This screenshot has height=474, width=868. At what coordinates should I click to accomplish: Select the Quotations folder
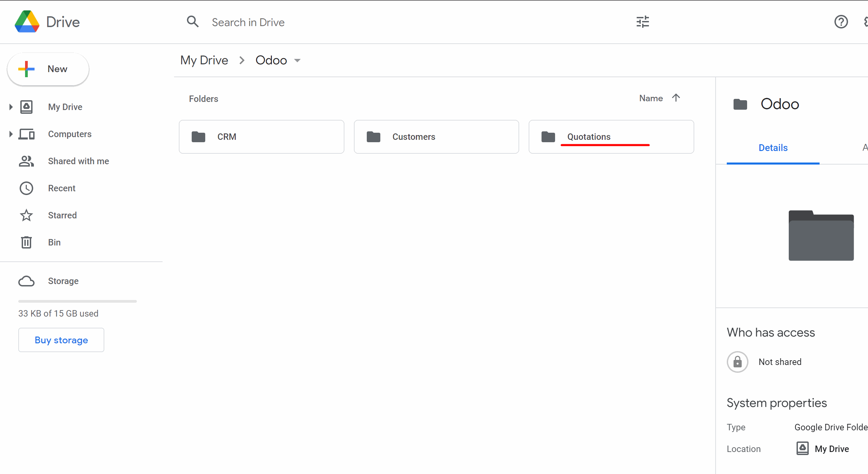click(x=611, y=137)
